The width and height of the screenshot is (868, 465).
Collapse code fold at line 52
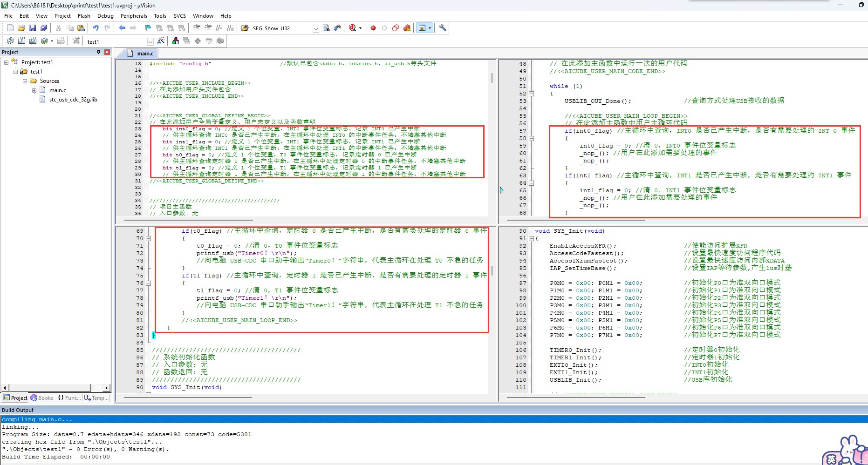coord(531,94)
